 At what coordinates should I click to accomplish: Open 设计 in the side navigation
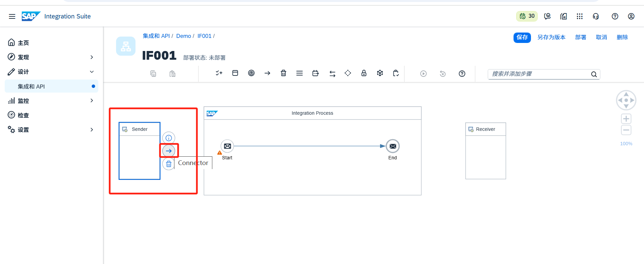coord(23,72)
